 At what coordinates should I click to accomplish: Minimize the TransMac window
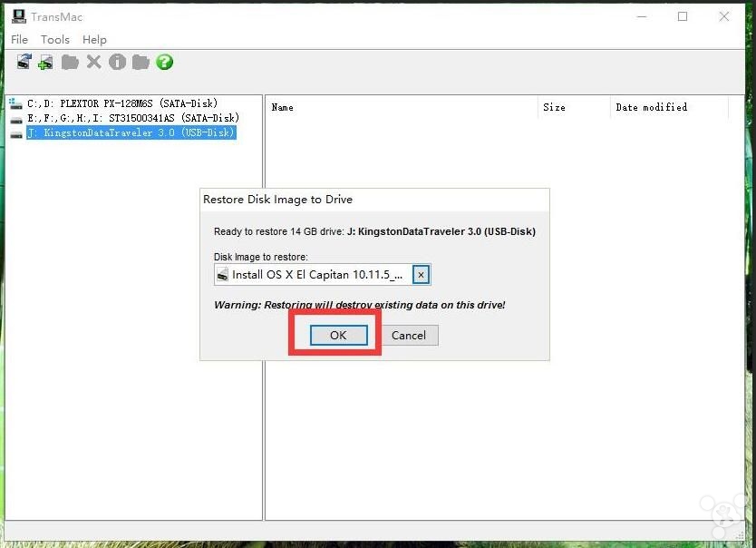(642, 16)
